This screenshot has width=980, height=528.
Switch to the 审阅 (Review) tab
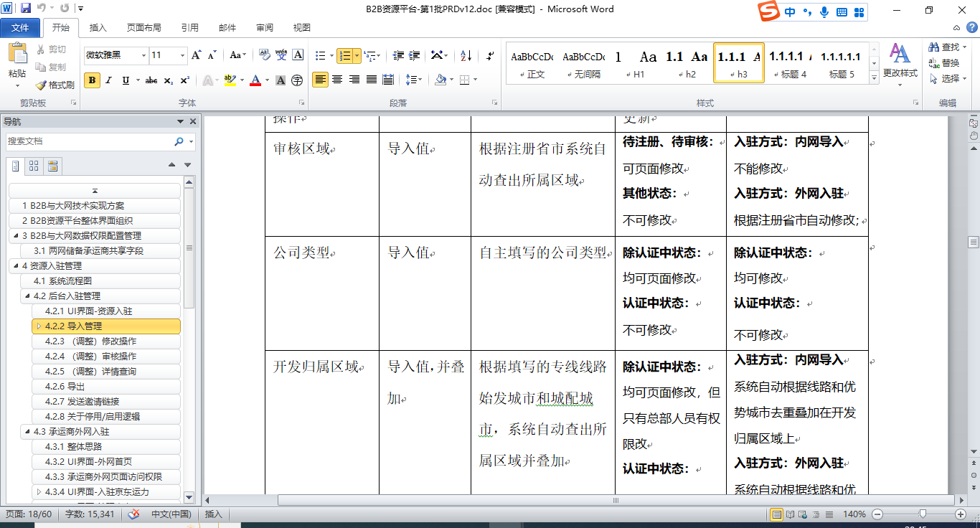click(265, 28)
